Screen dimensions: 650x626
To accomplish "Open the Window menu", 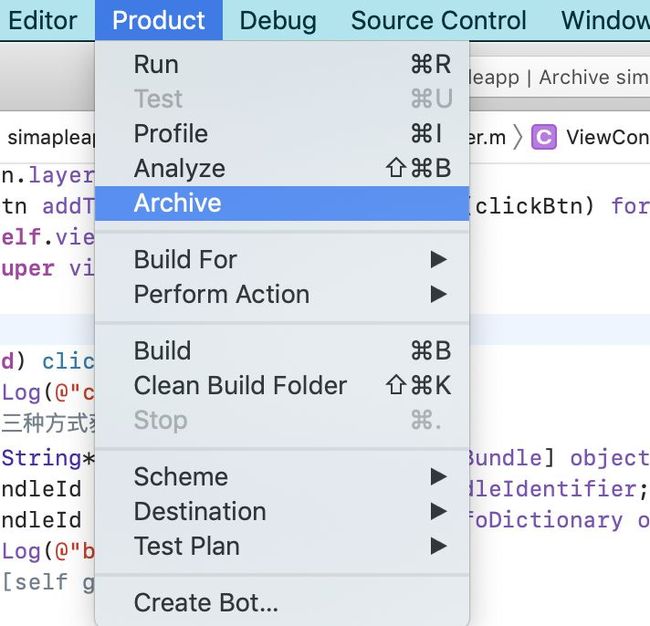I will (x=605, y=20).
